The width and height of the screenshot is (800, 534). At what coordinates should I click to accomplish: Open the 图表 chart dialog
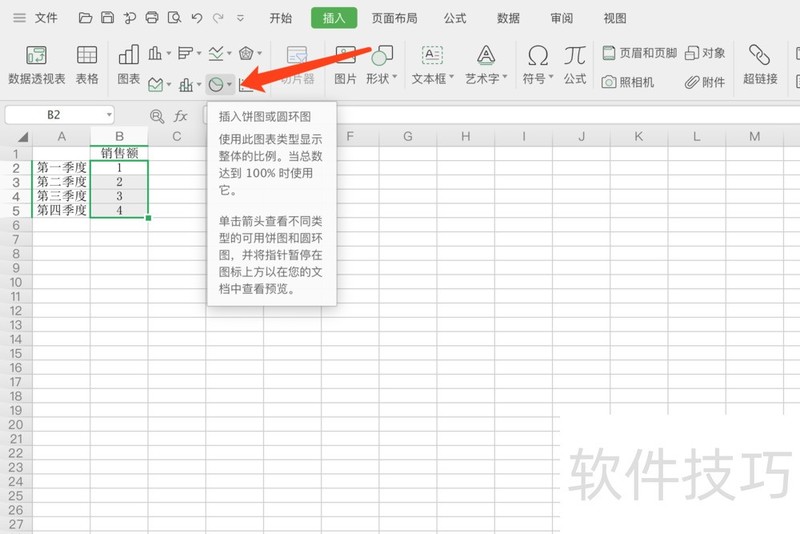[x=129, y=65]
